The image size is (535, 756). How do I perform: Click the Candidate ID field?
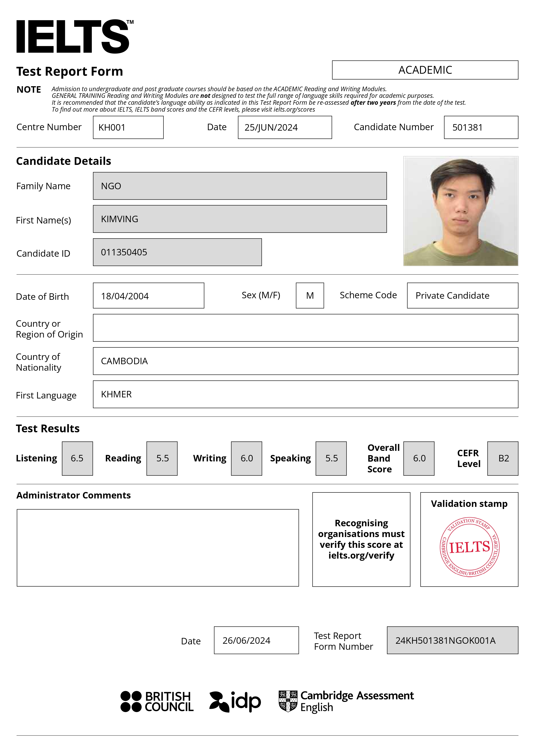tap(177, 252)
